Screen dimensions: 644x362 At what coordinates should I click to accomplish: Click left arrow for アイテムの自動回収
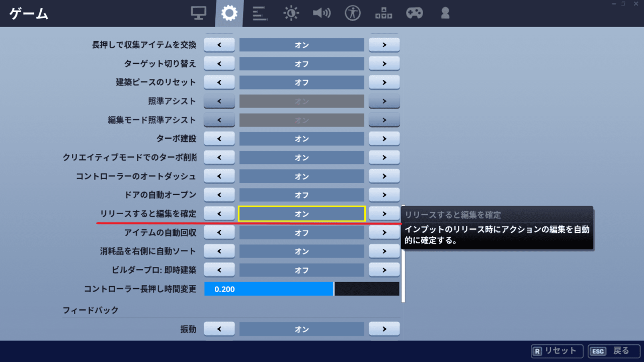[x=219, y=232]
